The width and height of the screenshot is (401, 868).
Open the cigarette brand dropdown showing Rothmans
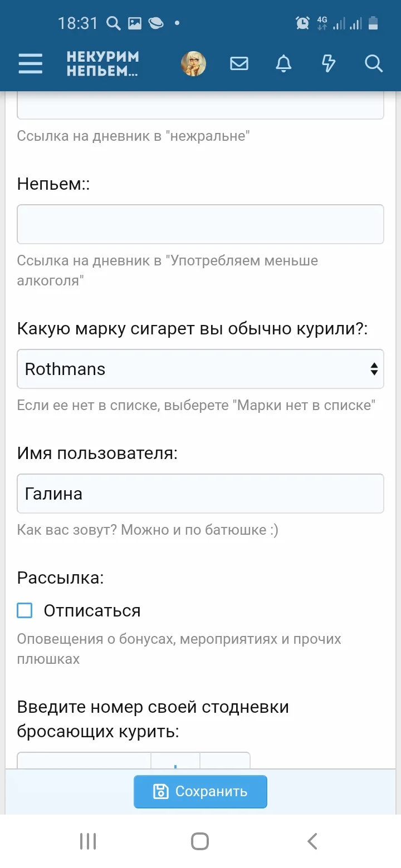200,369
